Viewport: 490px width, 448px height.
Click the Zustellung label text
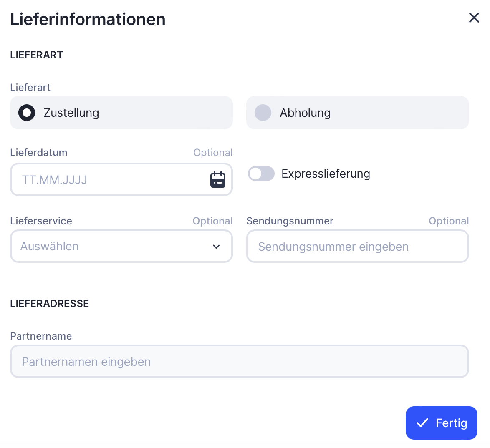pos(71,113)
